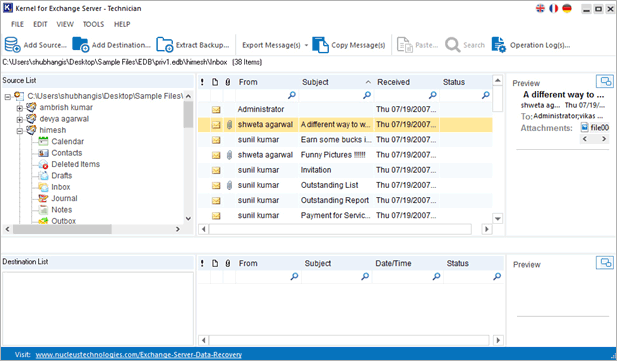Click the Paste toolbar icon
617x361 pixels.
tap(404, 45)
